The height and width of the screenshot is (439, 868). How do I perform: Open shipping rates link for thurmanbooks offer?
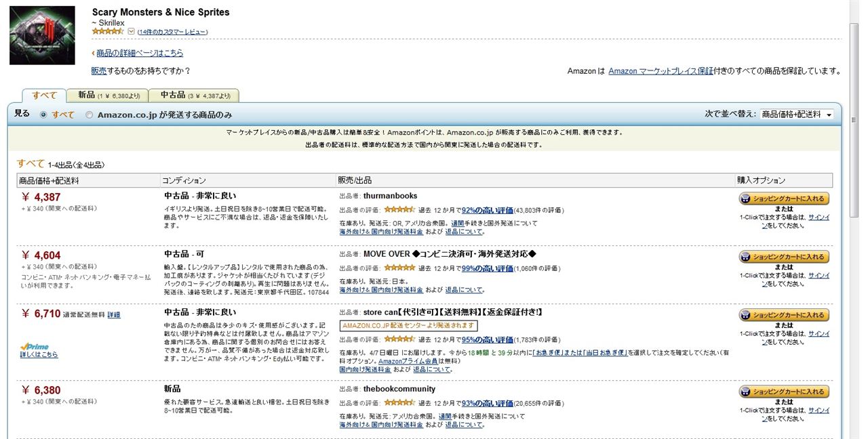click(381, 232)
